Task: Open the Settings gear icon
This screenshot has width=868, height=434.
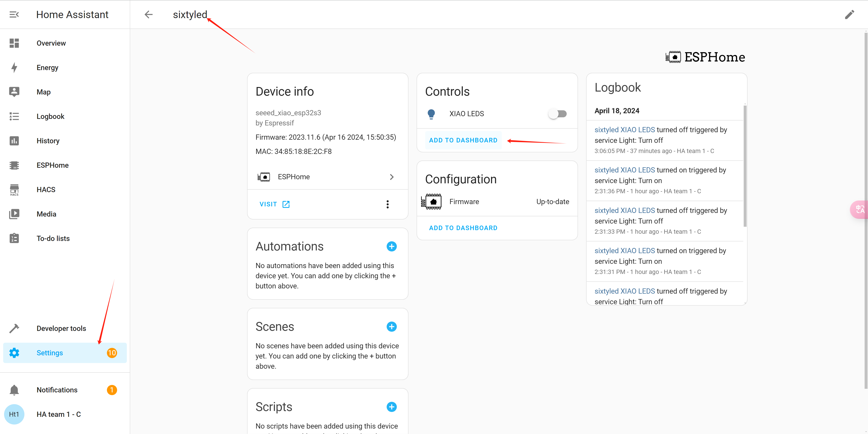Action: pyautogui.click(x=14, y=353)
